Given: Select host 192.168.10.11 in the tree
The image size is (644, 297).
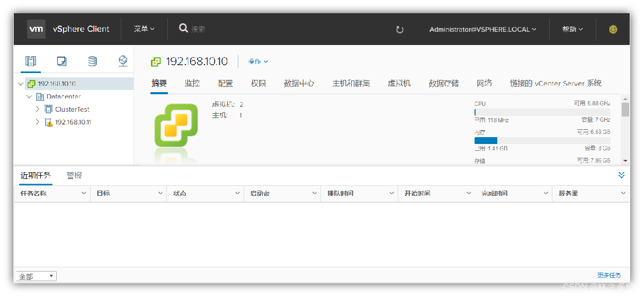Looking at the screenshot, I should 73,122.
